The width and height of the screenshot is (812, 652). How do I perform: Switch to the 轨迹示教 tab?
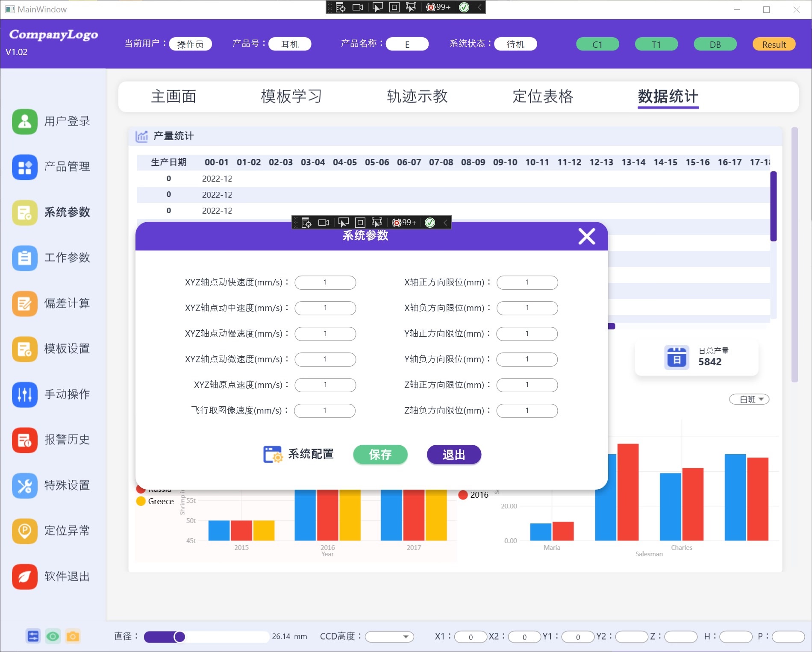(x=417, y=97)
